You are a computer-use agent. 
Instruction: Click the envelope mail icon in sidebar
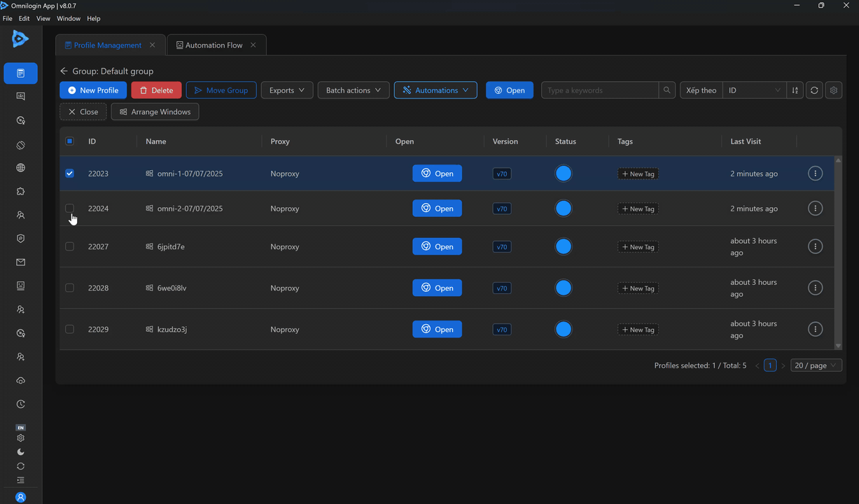point(20,262)
